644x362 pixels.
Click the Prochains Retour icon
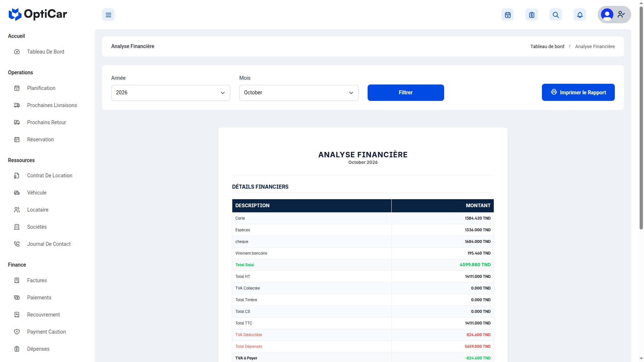[17, 122]
